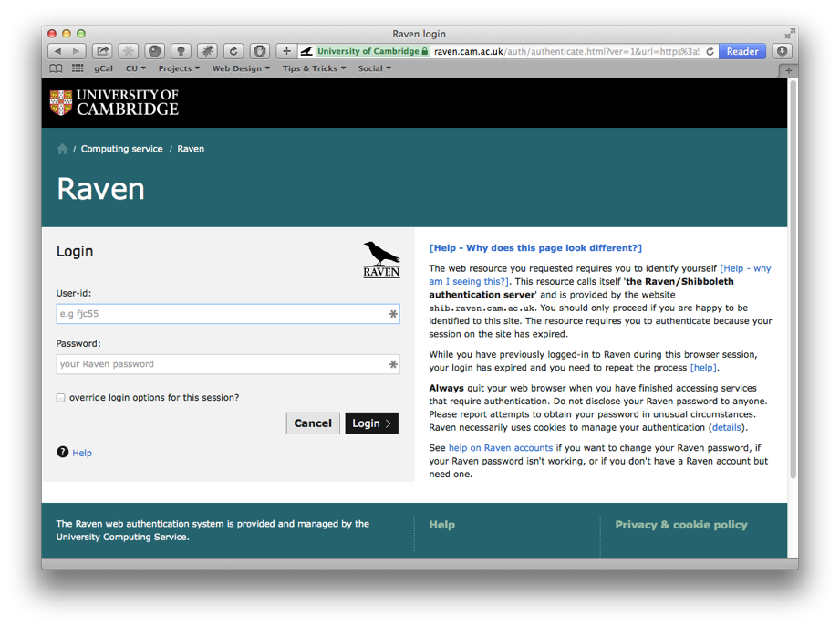Screen dimensions: 840x627
Task: Click the circular arrow toolbar button left of shield
Action: [x=233, y=51]
